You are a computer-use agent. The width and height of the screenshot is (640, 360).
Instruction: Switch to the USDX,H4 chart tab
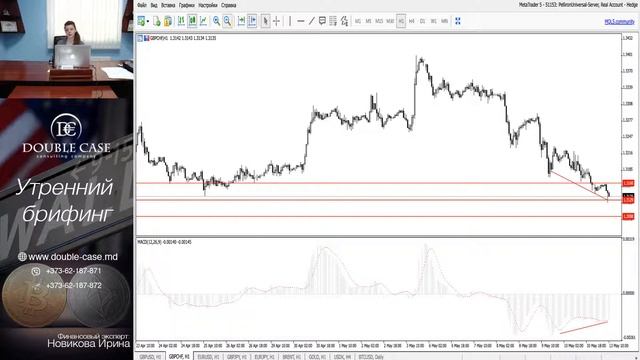(x=342, y=356)
